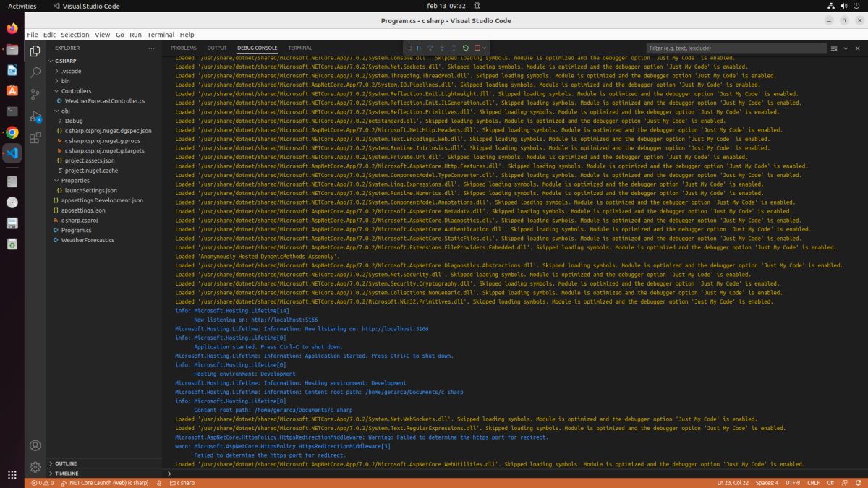
Task: Open Terminal app from the dock
Action: 12,111
